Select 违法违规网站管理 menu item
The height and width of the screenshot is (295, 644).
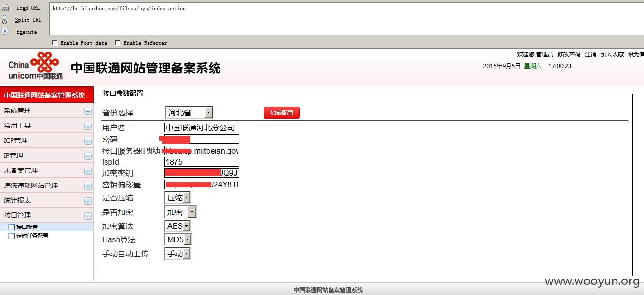(x=46, y=185)
